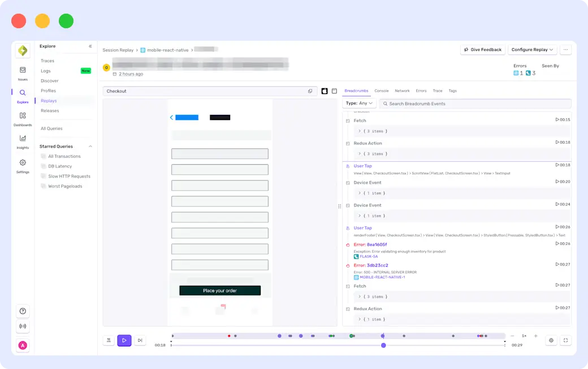Collapse the Starred Queries section
Image resolution: width=588 pixels, height=369 pixels.
click(x=89, y=146)
